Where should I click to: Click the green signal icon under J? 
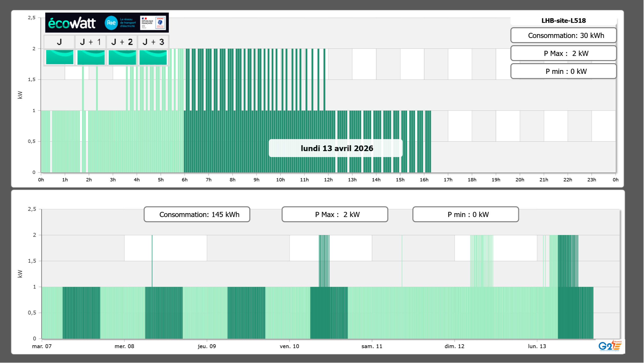pyautogui.click(x=60, y=57)
